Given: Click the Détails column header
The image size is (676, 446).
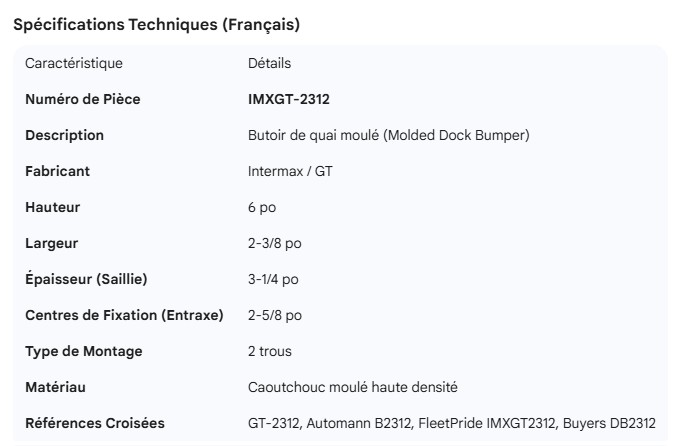Looking at the screenshot, I should [269, 64].
